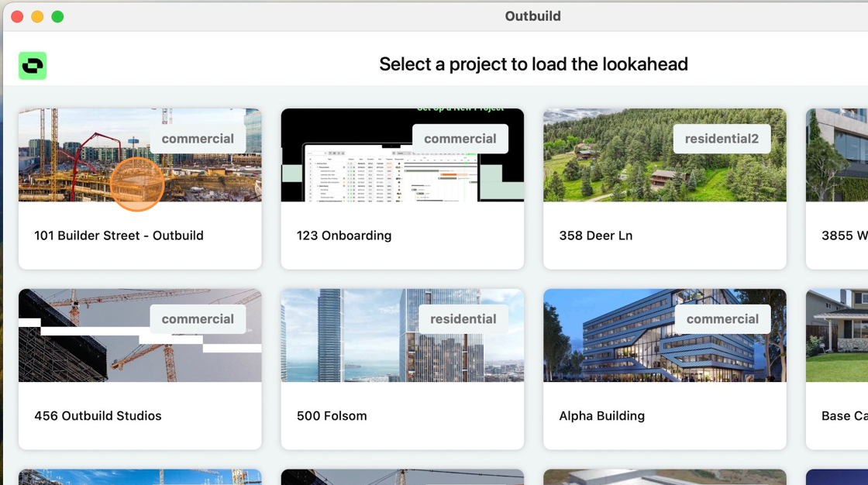
Task: Click the 101 Builder Street construction site thumbnail
Action: point(140,155)
